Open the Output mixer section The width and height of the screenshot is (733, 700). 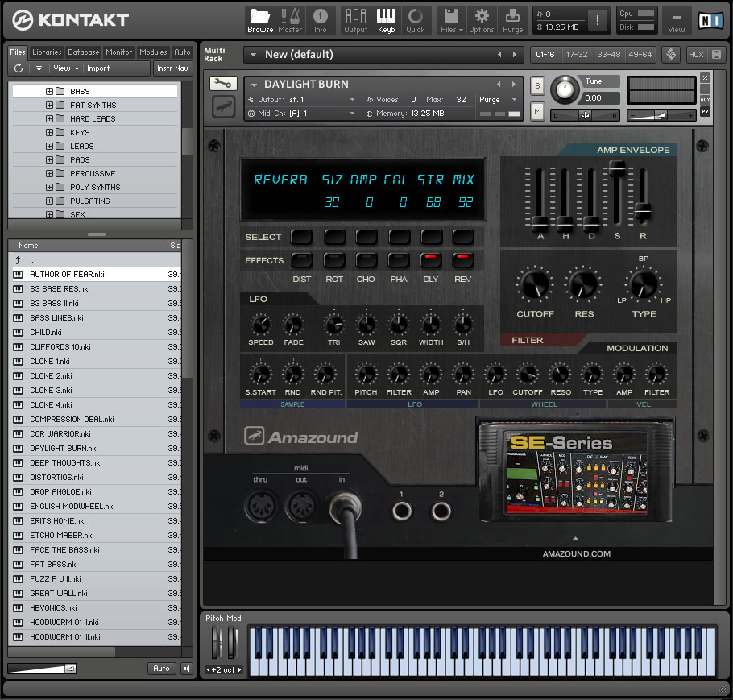pos(355,21)
